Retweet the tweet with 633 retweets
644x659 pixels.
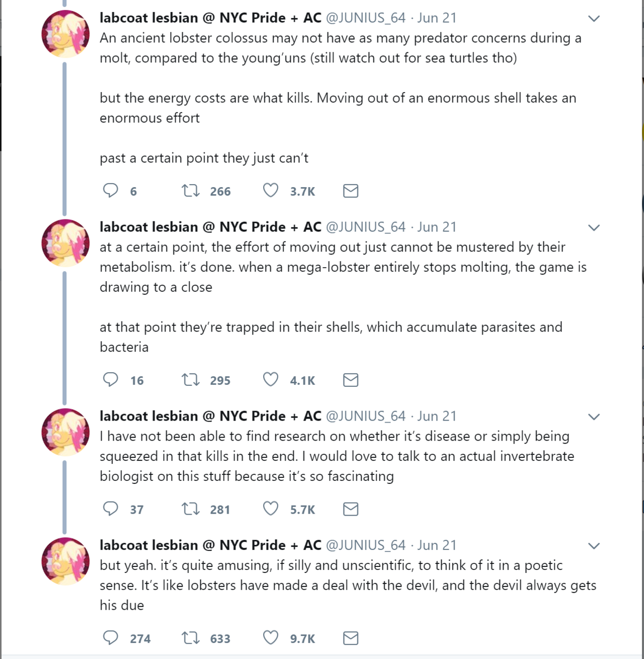pyautogui.click(x=191, y=638)
